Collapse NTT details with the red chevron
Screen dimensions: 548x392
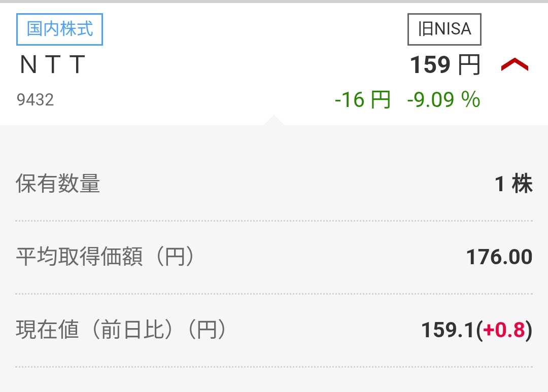point(515,65)
